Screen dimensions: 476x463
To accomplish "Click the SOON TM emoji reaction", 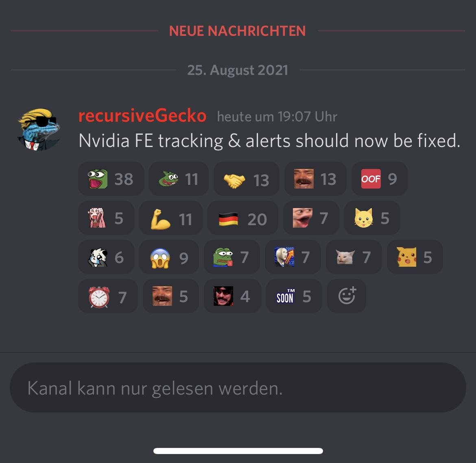I will (294, 296).
